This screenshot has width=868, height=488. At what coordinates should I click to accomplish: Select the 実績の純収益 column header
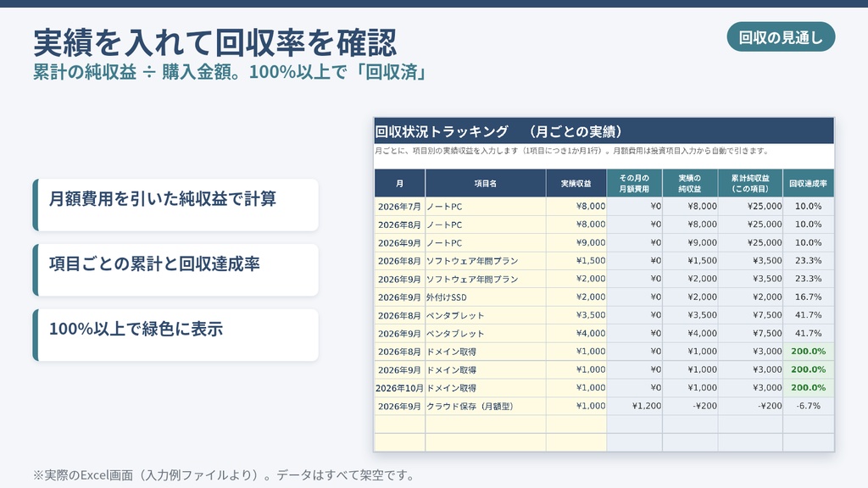click(x=690, y=183)
